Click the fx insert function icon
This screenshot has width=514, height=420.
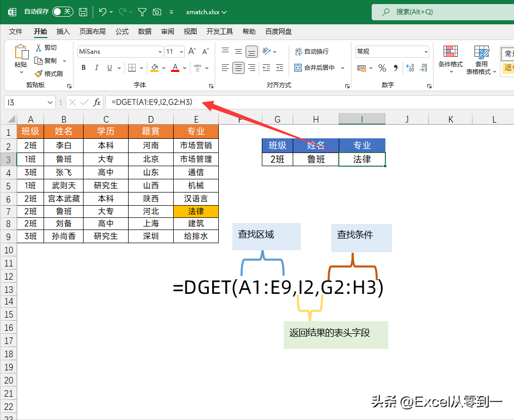97,102
